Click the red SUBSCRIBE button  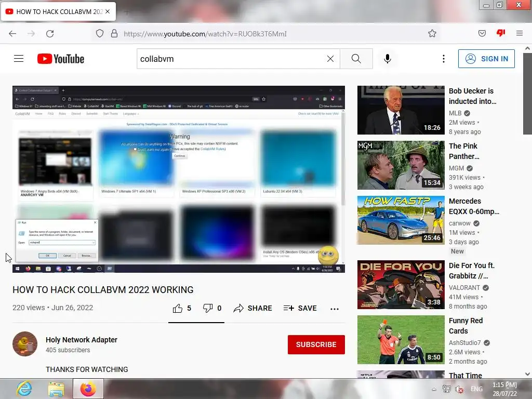click(x=316, y=344)
